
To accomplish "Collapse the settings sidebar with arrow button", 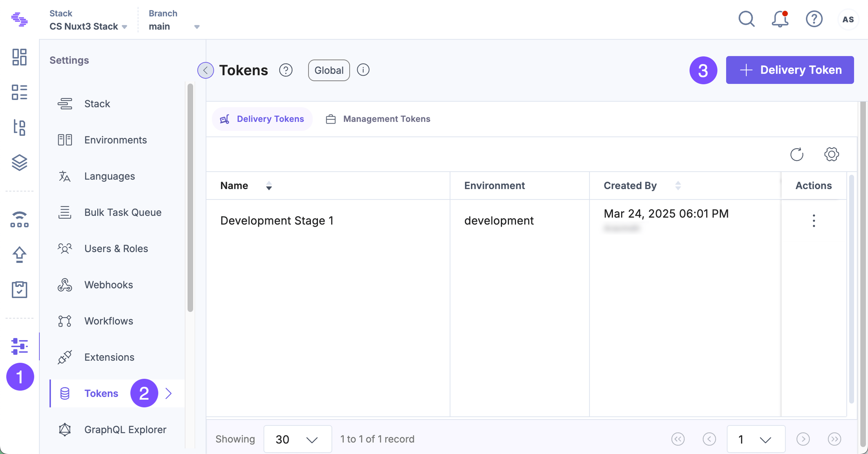I will coord(205,70).
